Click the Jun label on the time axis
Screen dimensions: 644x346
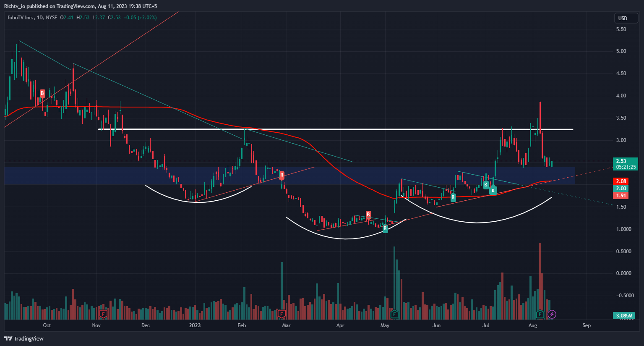(x=437, y=325)
